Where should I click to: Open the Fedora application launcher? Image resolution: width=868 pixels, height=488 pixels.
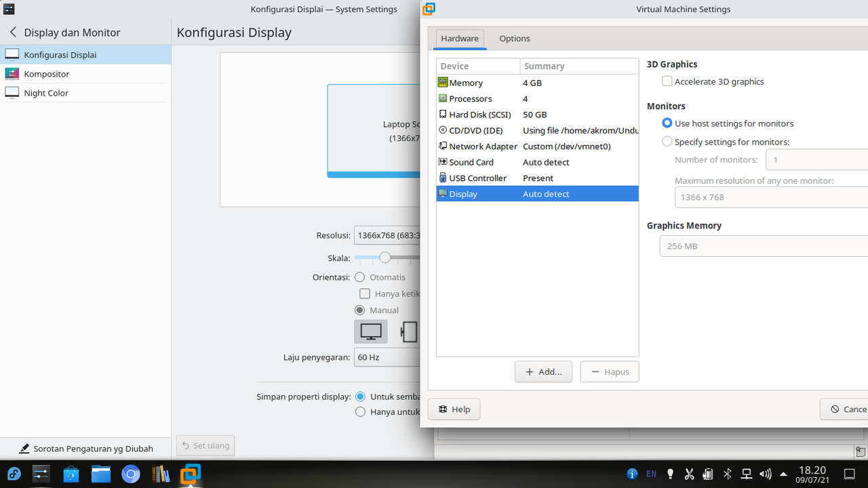[14, 474]
